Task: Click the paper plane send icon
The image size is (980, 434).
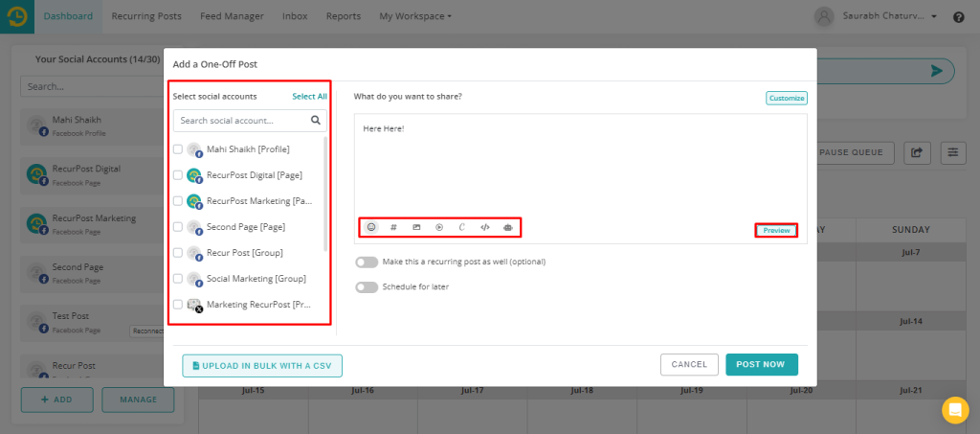Action: (x=936, y=71)
